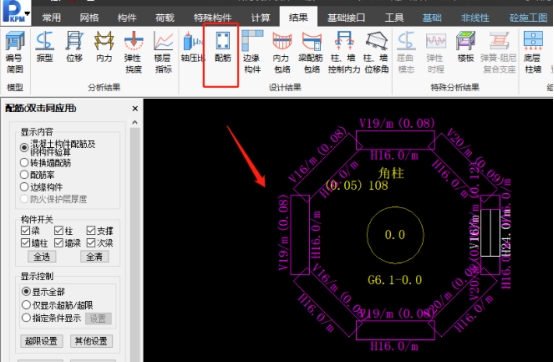Viewport: 554px width, 362px height.
Task: Click the 其他设置 button
Action: pos(91,341)
